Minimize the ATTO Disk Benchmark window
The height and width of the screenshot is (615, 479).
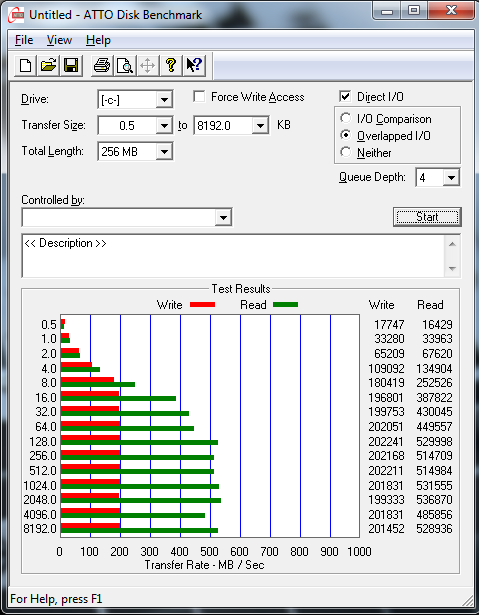pyautogui.click(x=387, y=11)
